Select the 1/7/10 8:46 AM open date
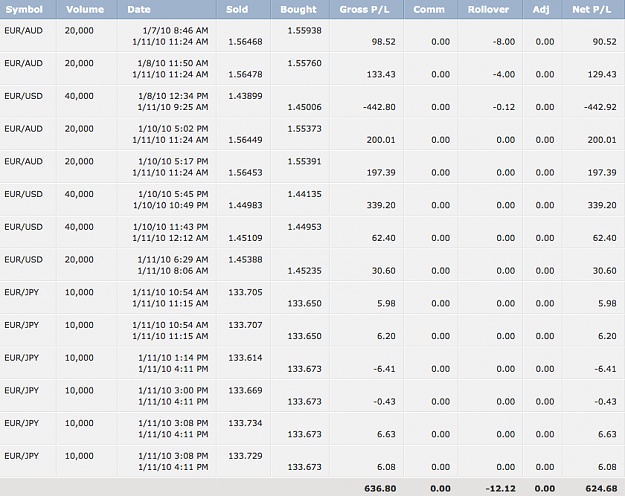Screen dimensions: 625x496 tap(175, 31)
